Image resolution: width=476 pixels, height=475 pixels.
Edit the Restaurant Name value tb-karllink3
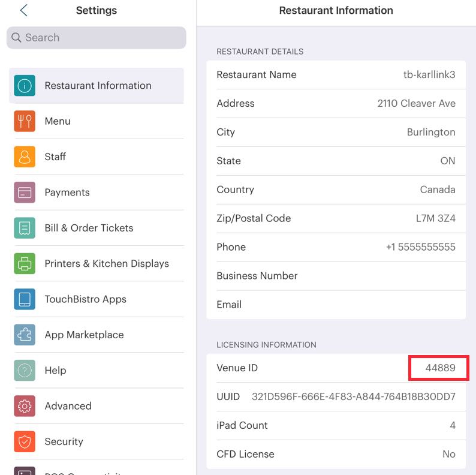pyautogui.click(x=429, y=75)
